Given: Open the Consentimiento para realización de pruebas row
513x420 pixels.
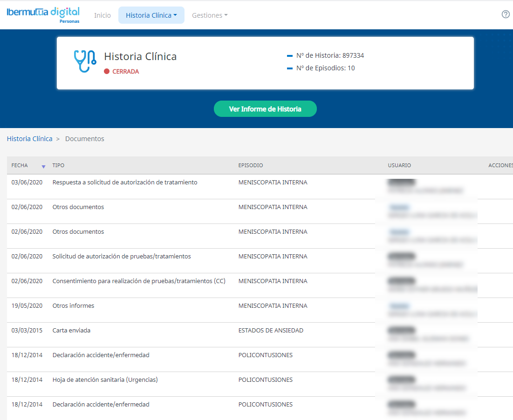Looking at the screenshot, I should (x=139, y=281).
